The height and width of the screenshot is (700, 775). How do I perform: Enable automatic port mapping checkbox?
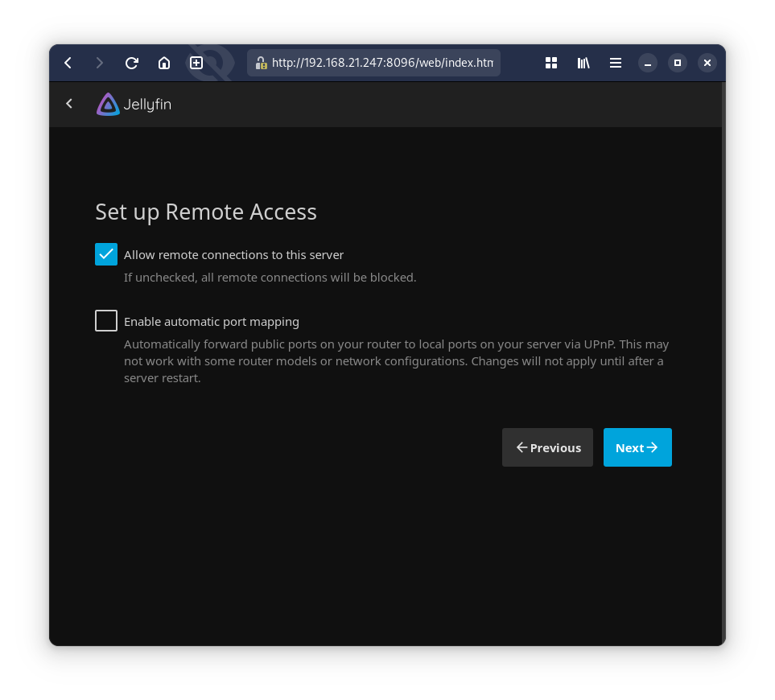click(106, 321)
